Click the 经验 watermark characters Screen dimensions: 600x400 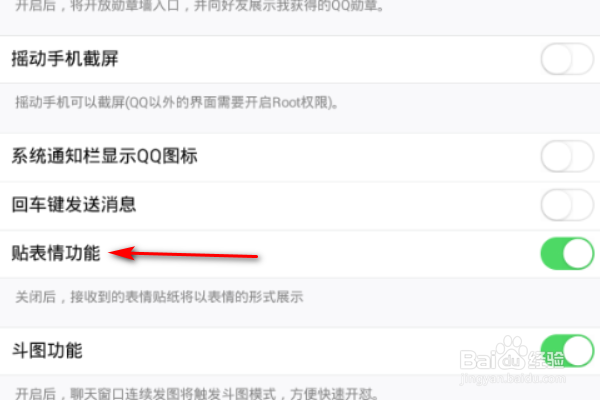[546, 360]
